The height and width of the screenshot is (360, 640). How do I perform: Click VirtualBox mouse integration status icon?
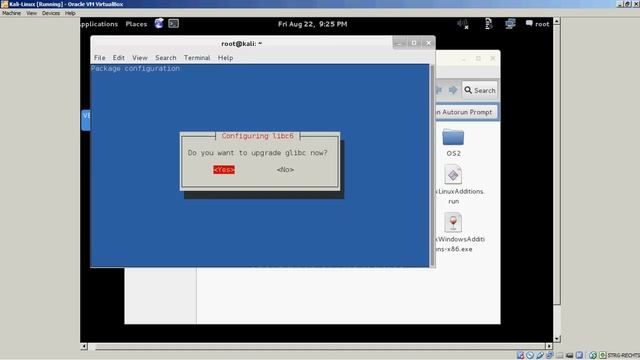tap(593, 355)
